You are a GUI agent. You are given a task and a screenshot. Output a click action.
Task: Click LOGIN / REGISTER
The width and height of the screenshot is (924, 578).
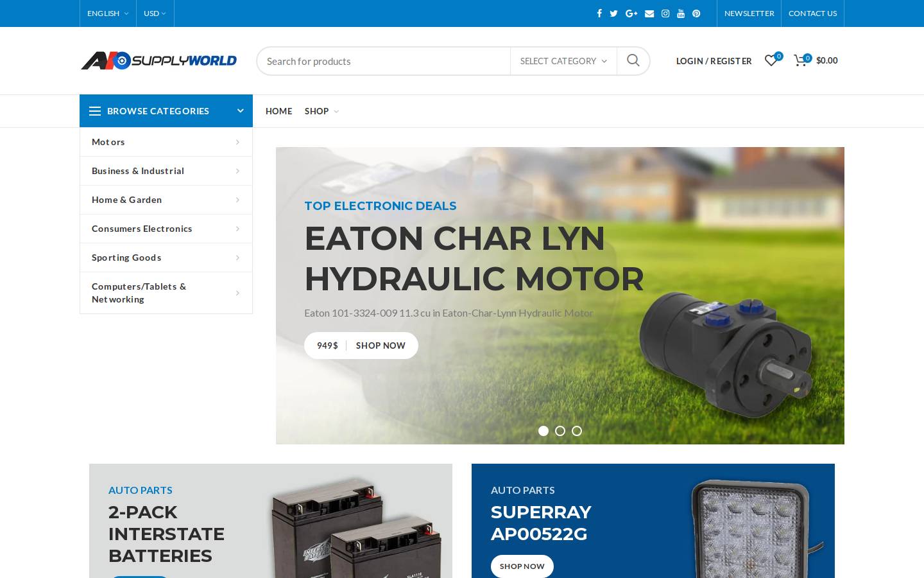tap(714, 61)
